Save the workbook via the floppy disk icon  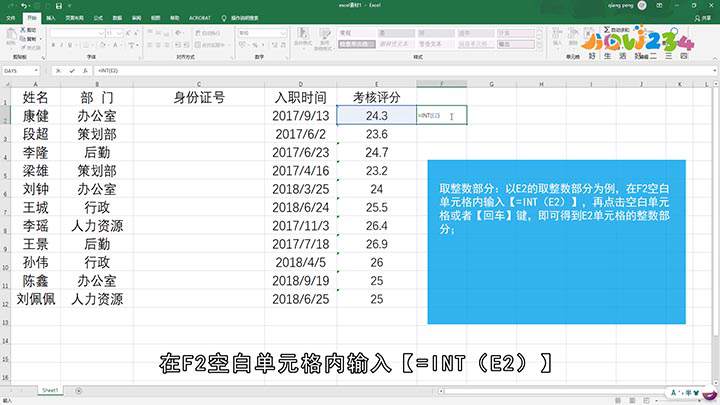[58, 6]
